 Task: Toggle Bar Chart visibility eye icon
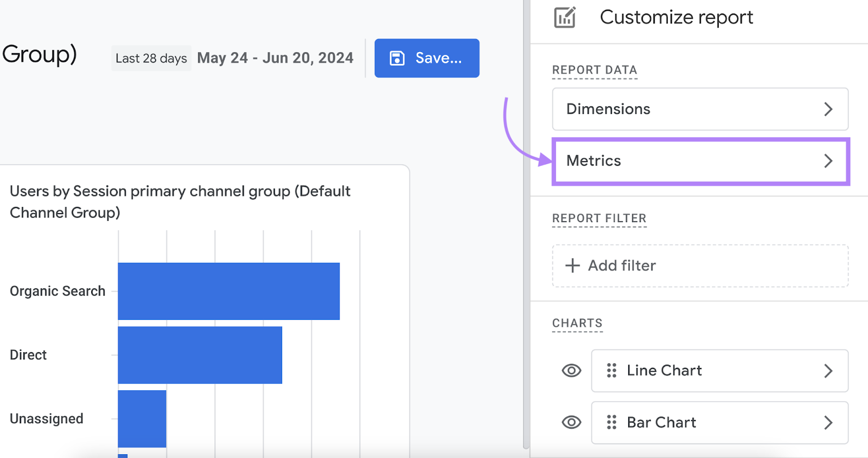point(571,422)
